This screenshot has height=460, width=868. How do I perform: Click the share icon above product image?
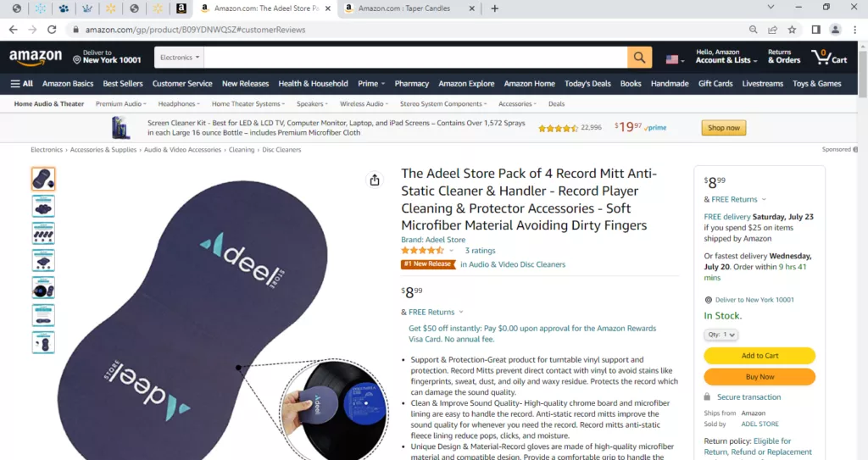point(375,180)
